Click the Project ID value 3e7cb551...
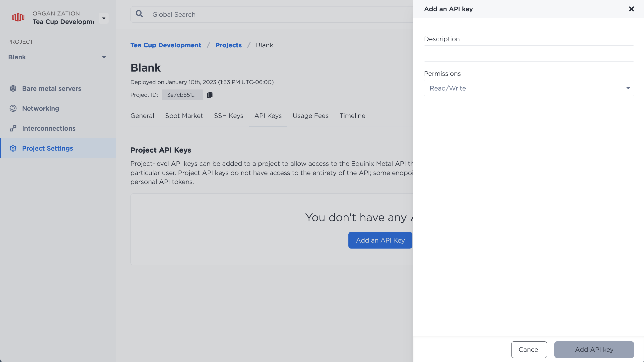The height and width of the screenshot is (362, 644). pos(182,95)
